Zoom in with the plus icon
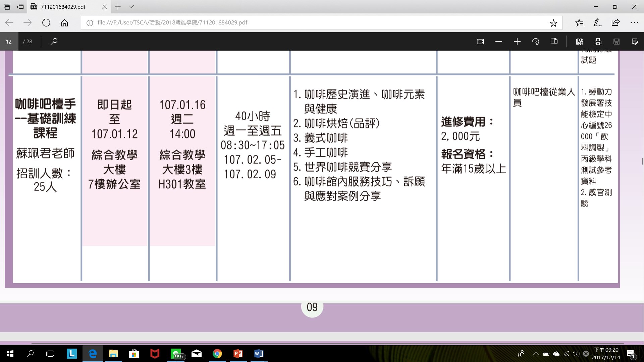644x362 pixels. pos(517,42)
